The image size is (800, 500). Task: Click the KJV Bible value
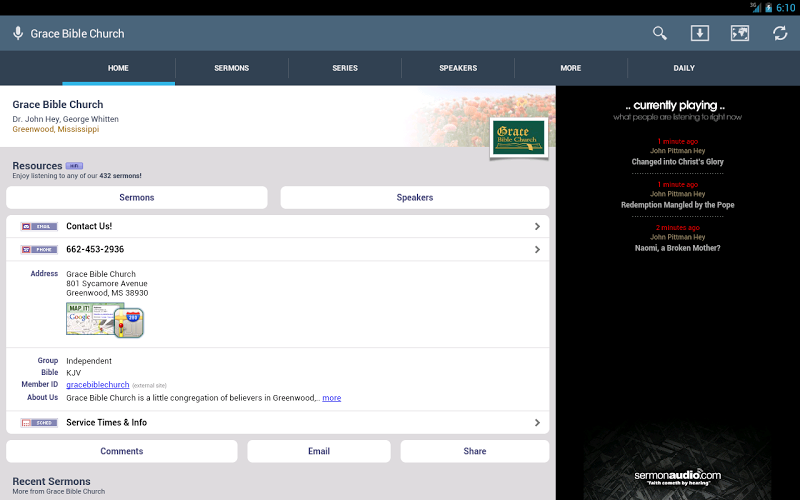(x=73, y=372)
